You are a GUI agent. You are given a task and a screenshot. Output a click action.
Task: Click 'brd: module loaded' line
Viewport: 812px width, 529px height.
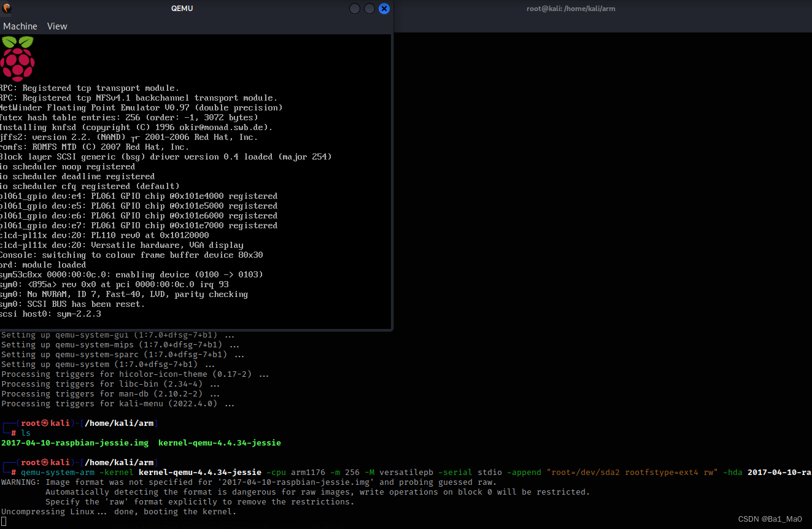pos(43,265)
